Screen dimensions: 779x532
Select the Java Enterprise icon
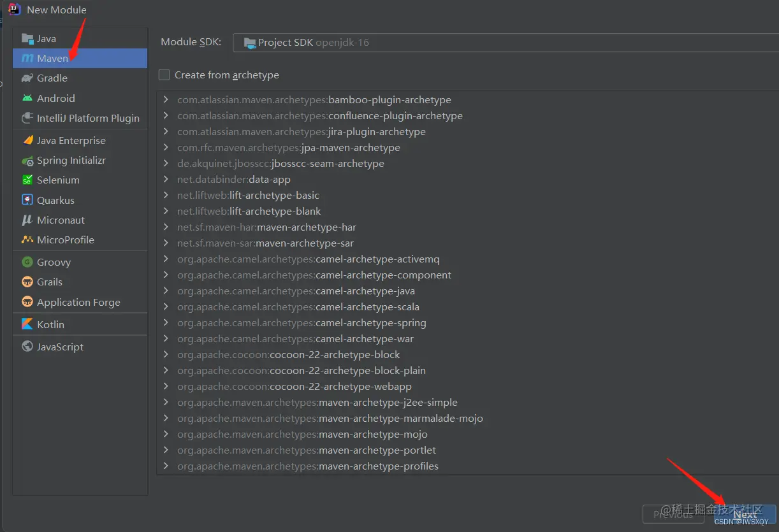coord(27,140)
